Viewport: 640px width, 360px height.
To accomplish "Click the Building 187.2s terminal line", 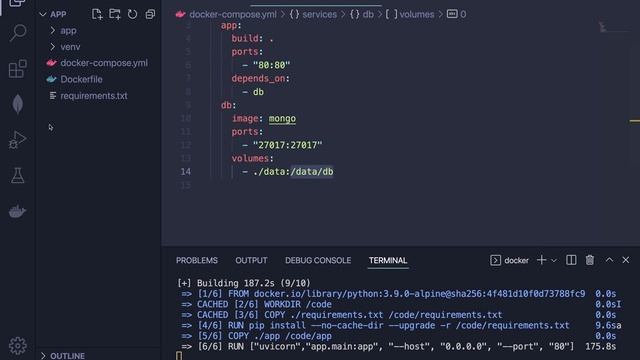I will pos(243,283).
